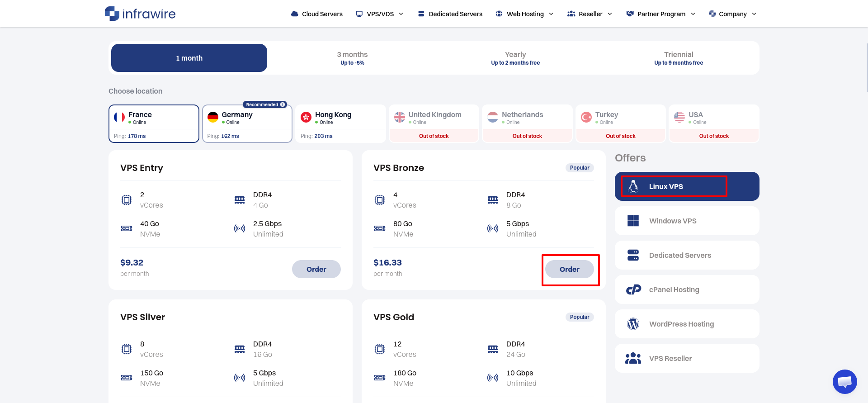Viewport: 868px width, 403px height.
Task: Select the Netherlands location card
Action: (527, 123)
